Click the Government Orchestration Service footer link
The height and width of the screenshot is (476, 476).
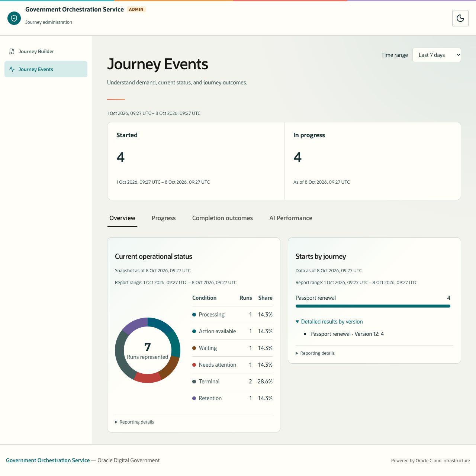[x=48, y=460]
